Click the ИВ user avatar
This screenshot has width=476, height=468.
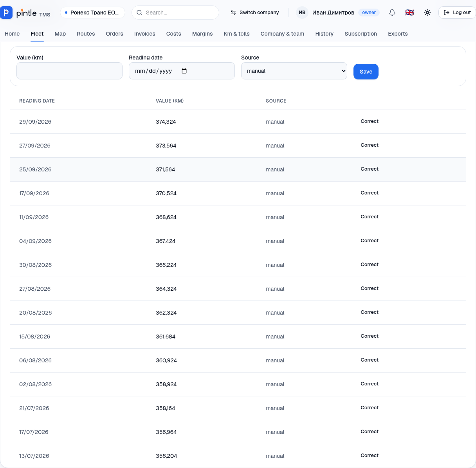click(x=302, y=13)
